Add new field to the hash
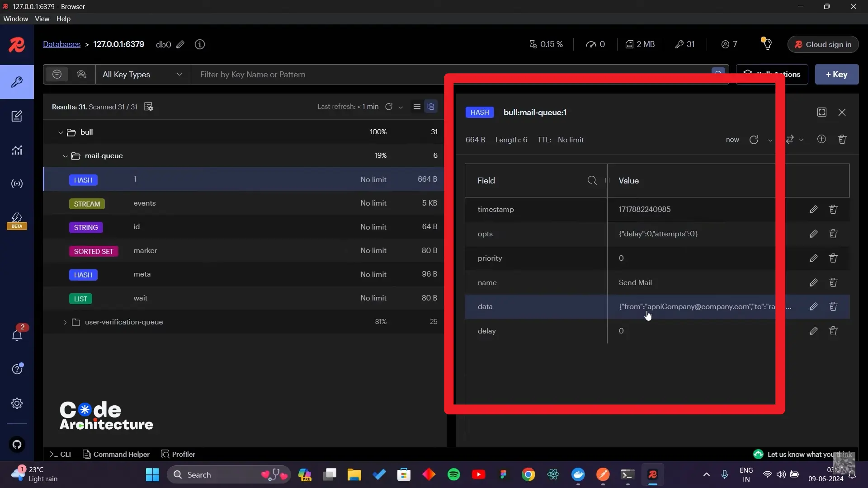This screenshot has width=868, height=488. (x=821, y=139)
